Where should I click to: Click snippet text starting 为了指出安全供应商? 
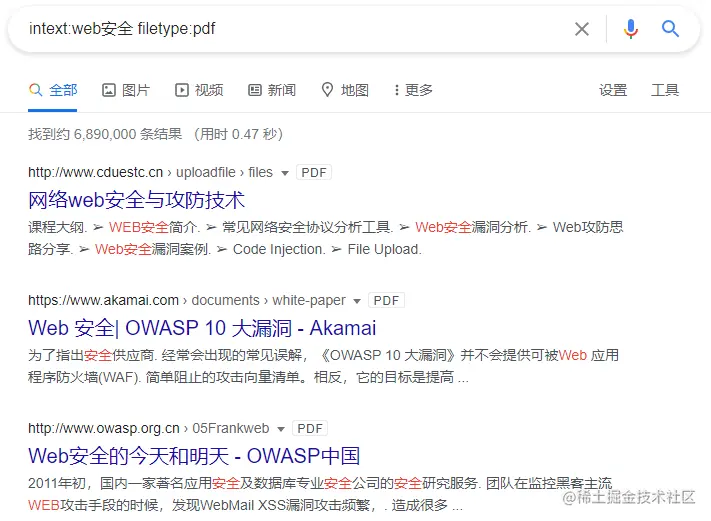(x=323, y=366)
